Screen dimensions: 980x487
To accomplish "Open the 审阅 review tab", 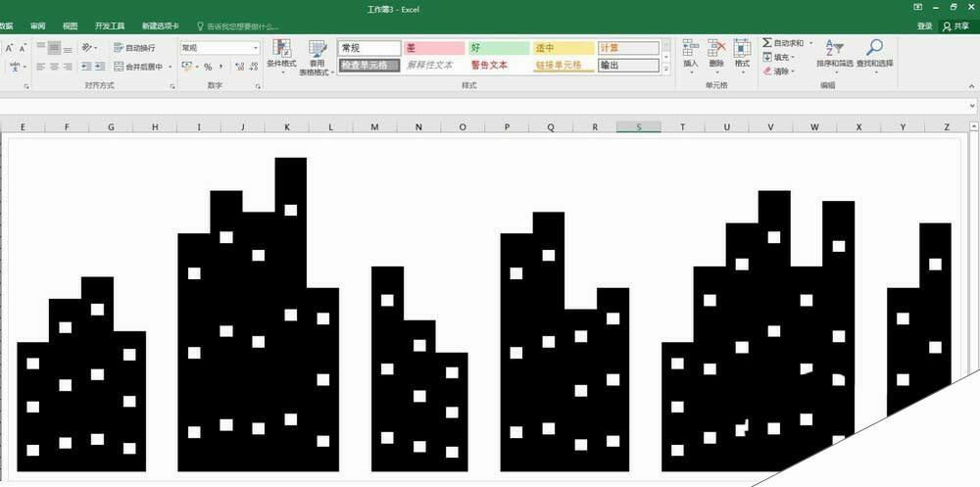I will pyautogui.click(x=38, y=26).
